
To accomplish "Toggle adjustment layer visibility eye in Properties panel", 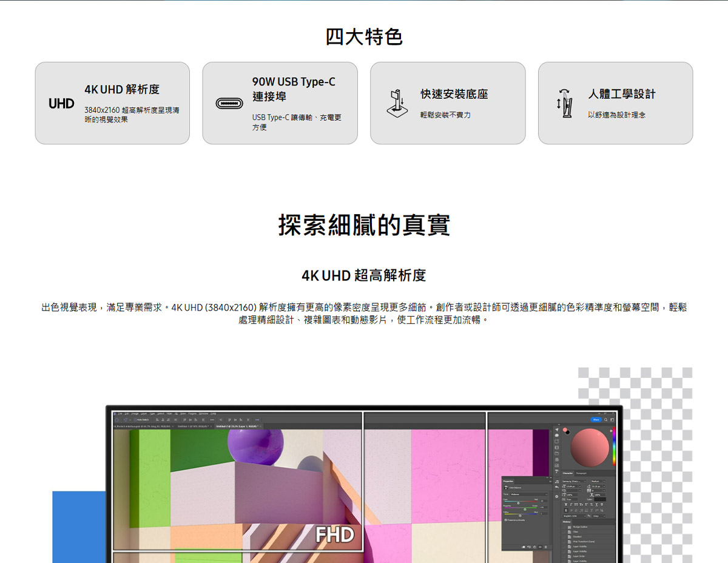I will tap(540, 547).
